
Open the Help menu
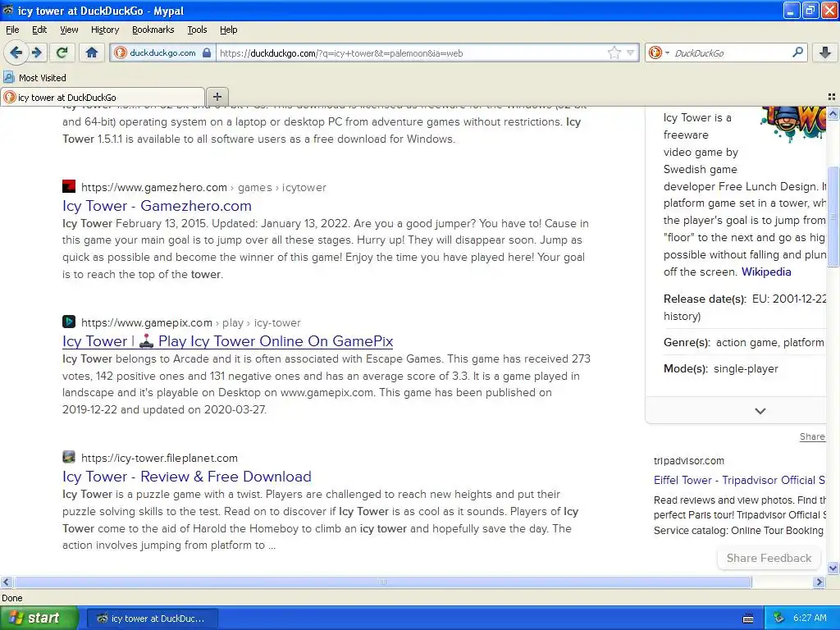pyautogui.click(x=228, y=30)
